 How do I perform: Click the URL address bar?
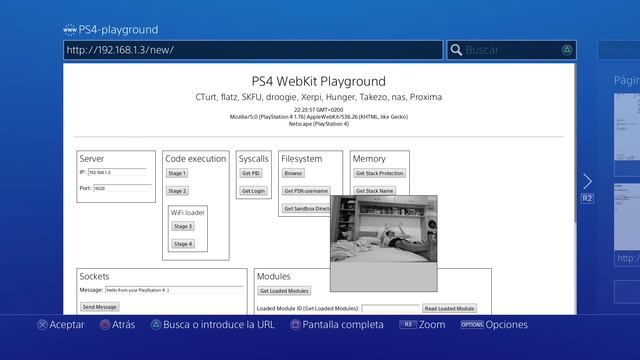click(x=253, y=50)
